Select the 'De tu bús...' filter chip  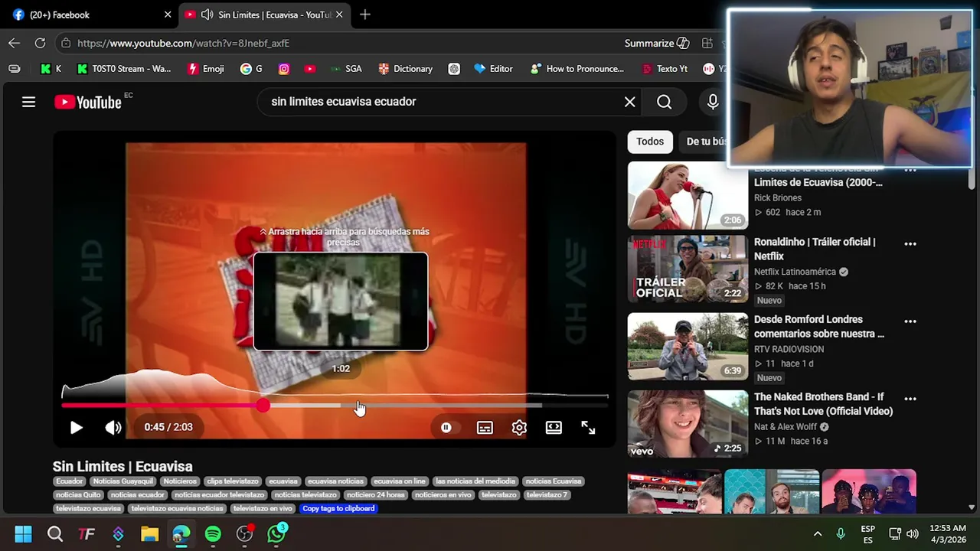pyautogui.click(x=704, y=142)
